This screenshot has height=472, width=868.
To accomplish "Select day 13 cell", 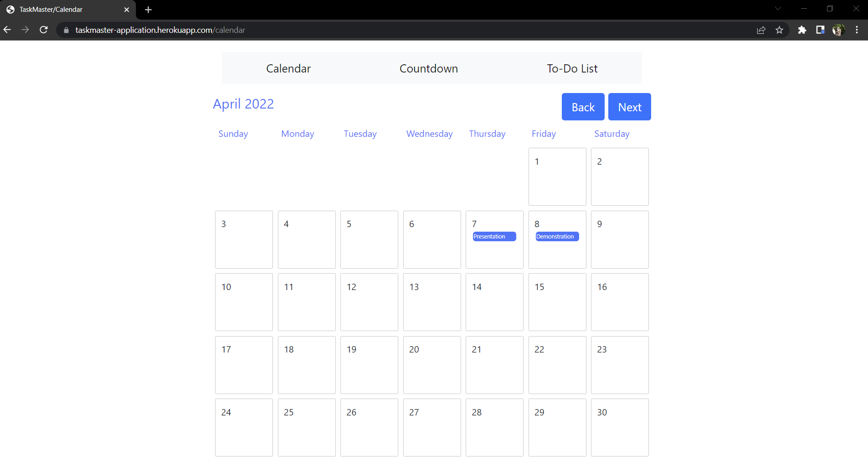I will pos(432,302).
